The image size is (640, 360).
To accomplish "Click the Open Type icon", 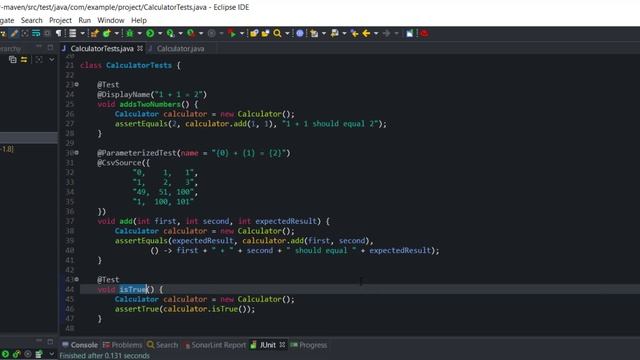I will [254, 33].
